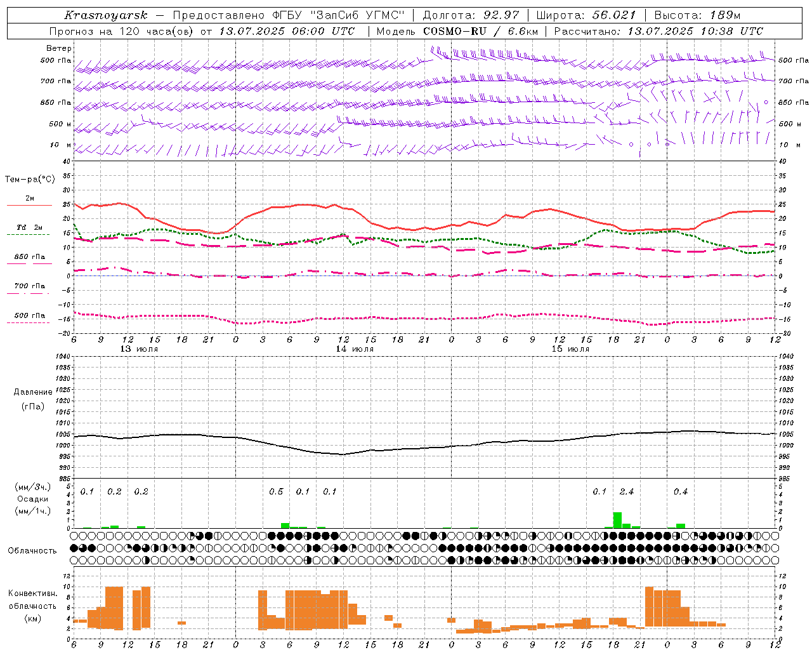This screenshot has width=812, height=650.
Task: Click the Krasnoyarsk station title
Action: pos(105,15)
